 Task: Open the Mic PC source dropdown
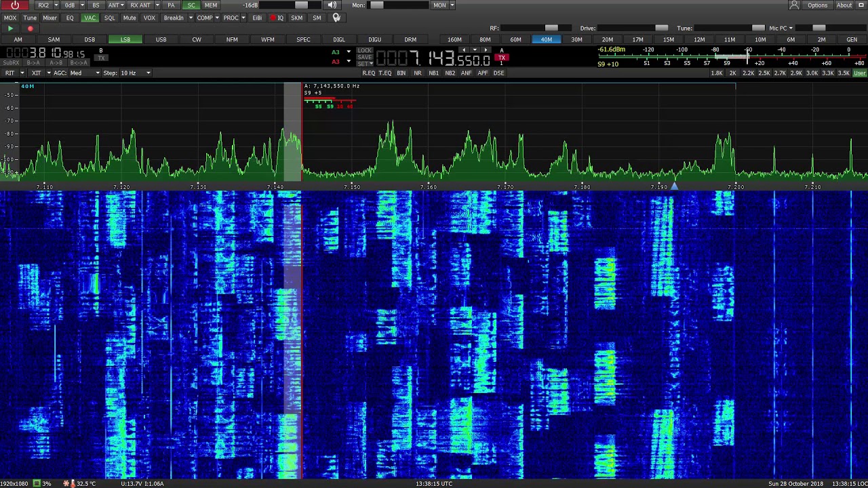click(x=781, y=28)
